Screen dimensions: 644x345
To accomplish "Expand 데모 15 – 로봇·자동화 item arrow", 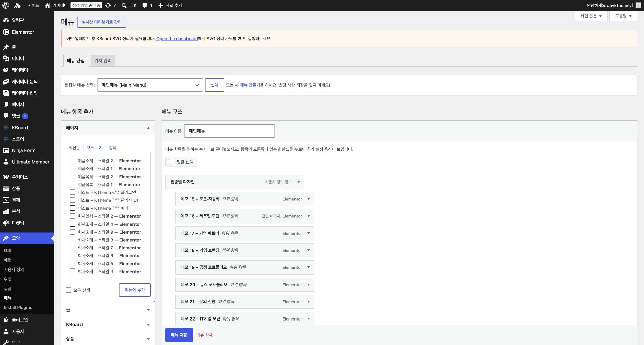I will pyautogui.click(x=308, y=199).
